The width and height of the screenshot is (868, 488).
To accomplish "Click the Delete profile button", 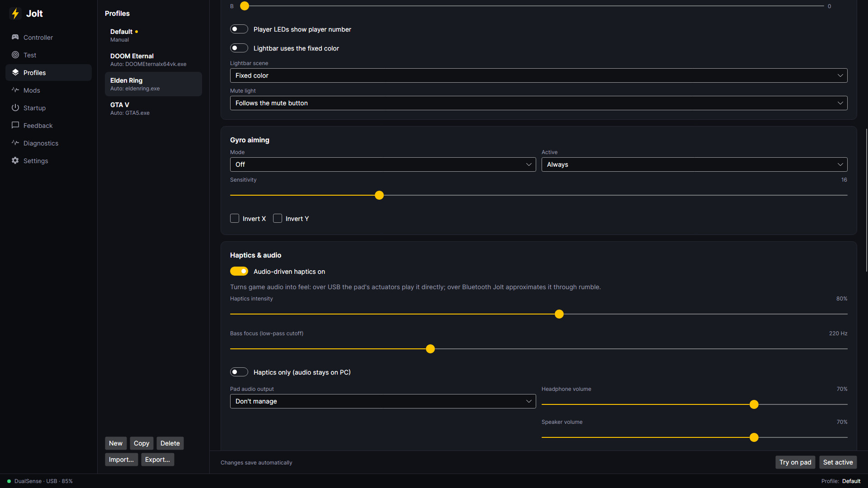I will [x=170, y=443].
